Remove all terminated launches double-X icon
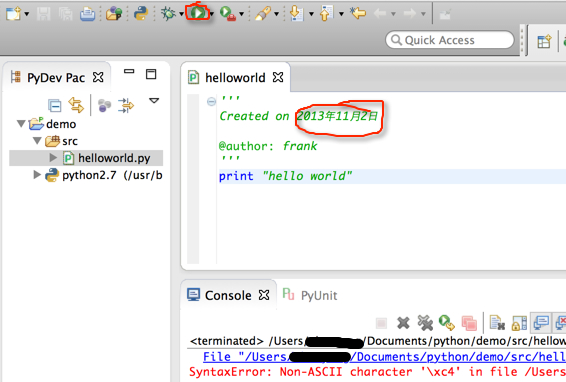Image resolution: width=566 pixels, height=382 pixels. point(425,323)
